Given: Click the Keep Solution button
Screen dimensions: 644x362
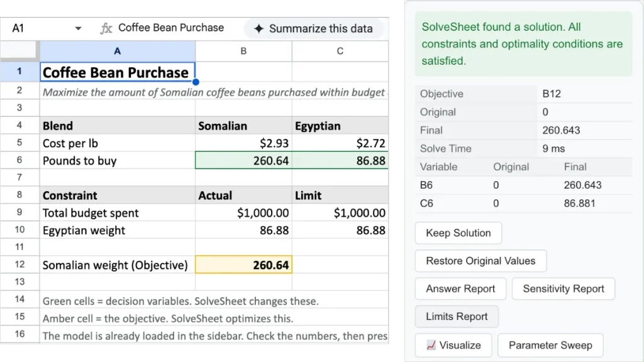Looking at the screenshot, I should [x=458, y=233].
